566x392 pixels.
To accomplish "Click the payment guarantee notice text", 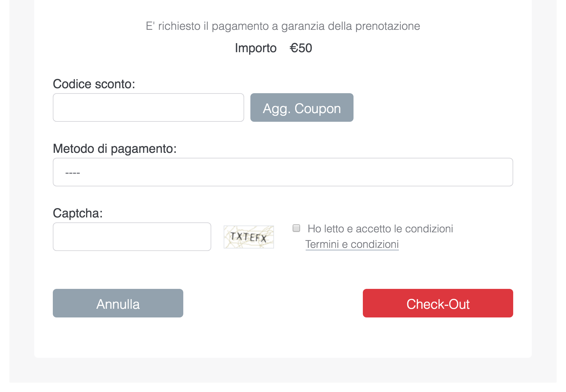I will coord(283,26).
